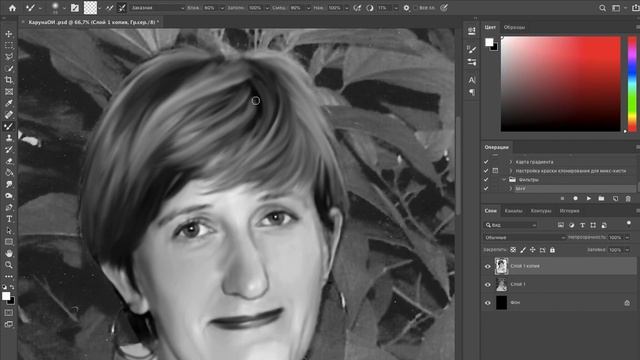
Task: Select the Lasso tool
Action: pos(9,57)
